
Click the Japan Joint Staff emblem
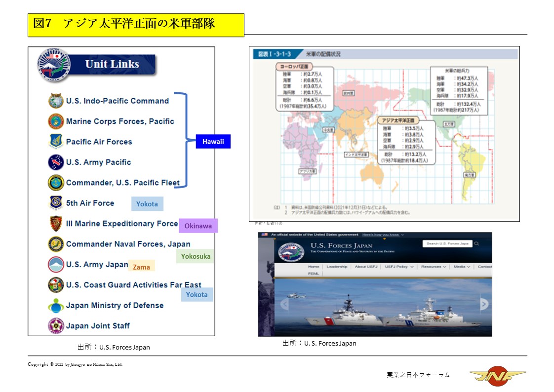[x=56, y=326]
